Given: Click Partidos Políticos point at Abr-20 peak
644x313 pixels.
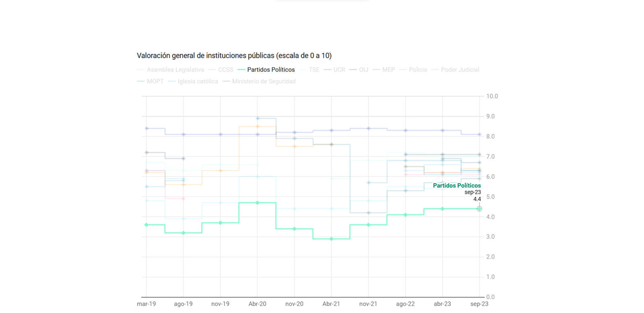Looking at the screenshot, I should coord(258,203).
